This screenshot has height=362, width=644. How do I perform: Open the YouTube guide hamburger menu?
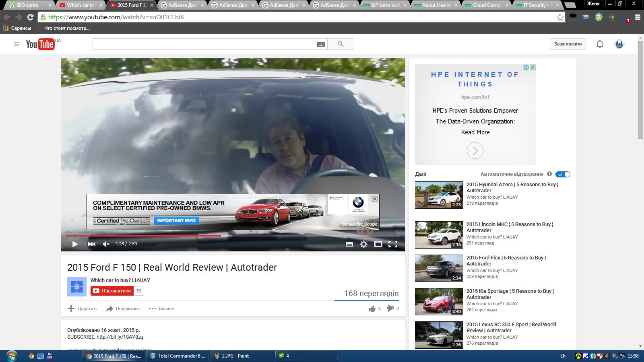pyautogui.click(x=17, y=44)
